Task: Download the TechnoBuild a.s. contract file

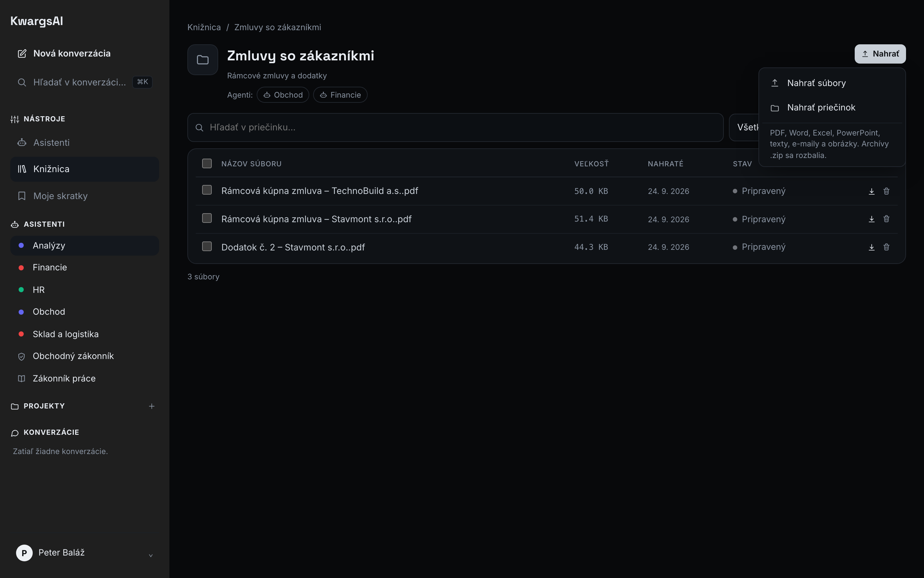Action: point(871,191)
